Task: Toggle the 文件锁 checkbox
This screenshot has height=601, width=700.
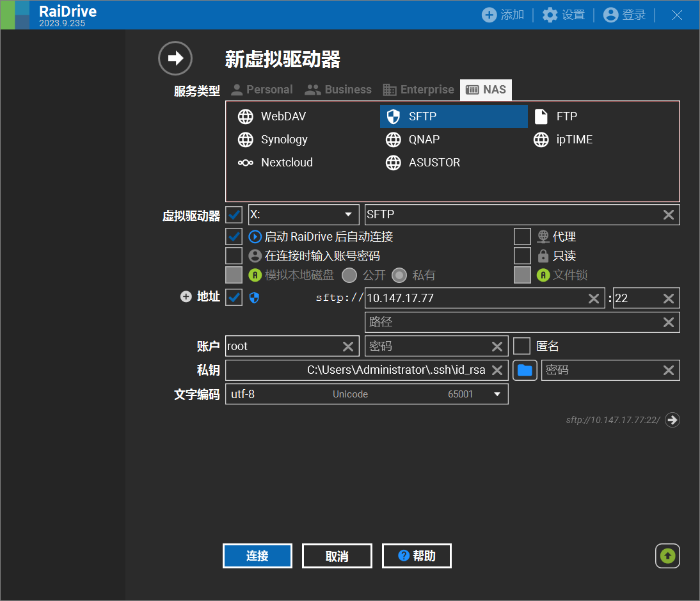Action: click(x=522, y=275)
